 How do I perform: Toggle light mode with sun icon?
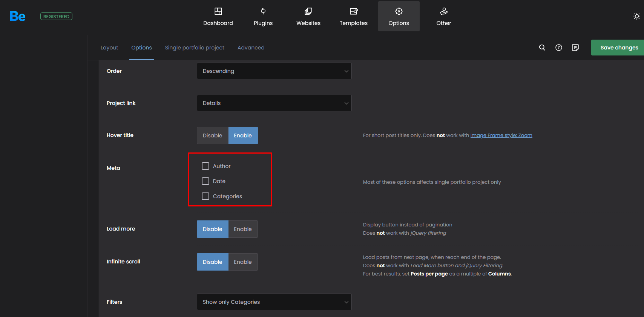tap(636, 16)
